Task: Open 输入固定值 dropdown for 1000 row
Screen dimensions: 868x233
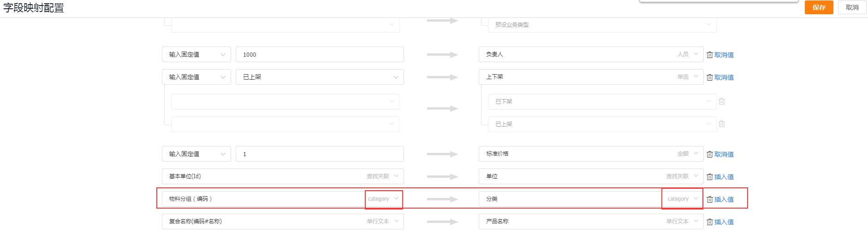Action: [x=196, y=54]
